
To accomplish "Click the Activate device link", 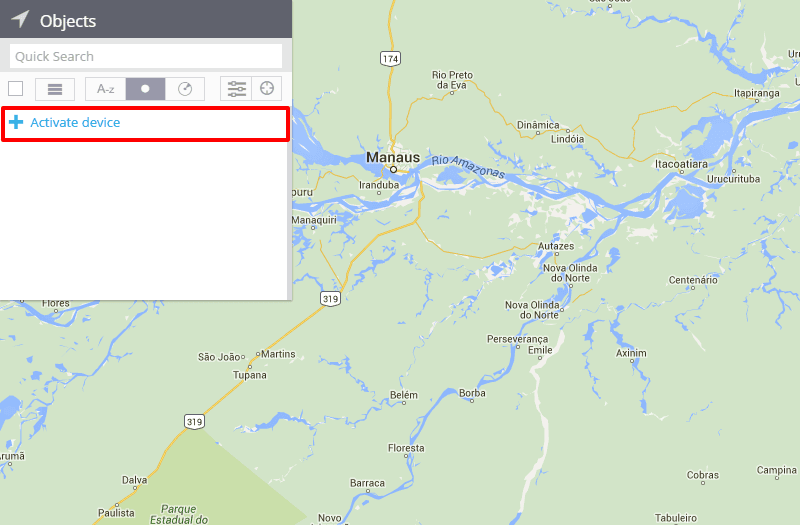I will pos(75,122).
